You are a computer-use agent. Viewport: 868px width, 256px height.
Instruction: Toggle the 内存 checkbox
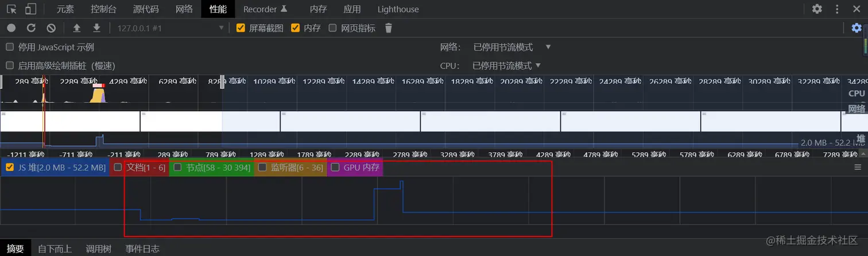point(295,28)
